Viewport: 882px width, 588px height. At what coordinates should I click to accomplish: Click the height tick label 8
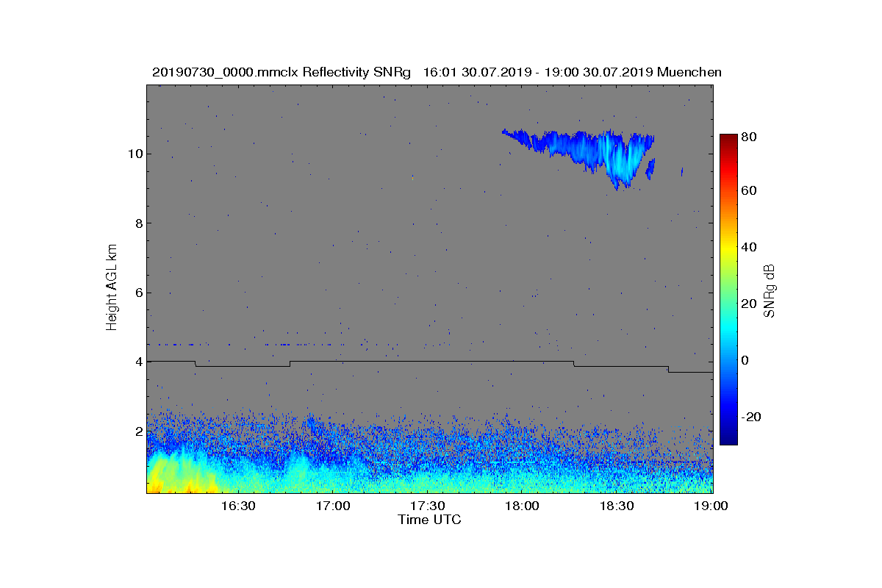point(138,223)
